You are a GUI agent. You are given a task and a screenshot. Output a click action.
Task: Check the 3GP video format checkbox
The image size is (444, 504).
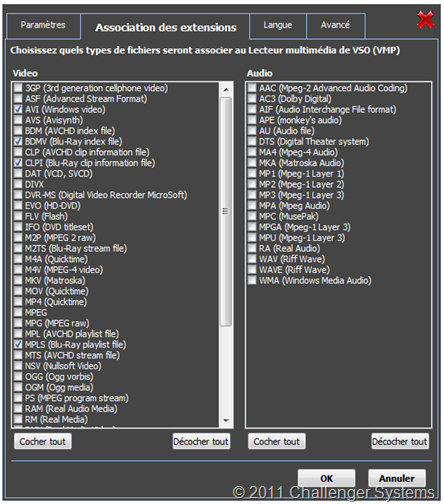18,88
